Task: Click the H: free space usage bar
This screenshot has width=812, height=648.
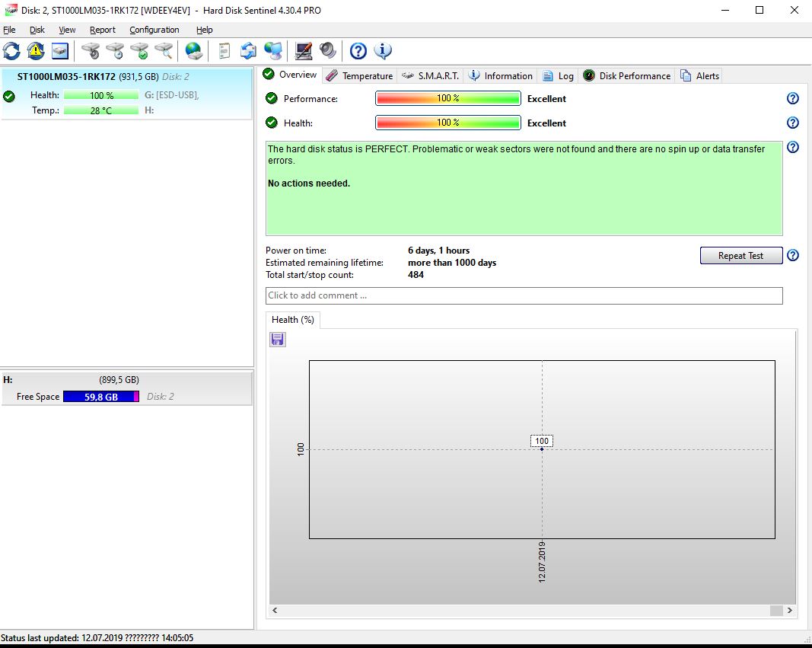Action: click(x=100, y=397)
